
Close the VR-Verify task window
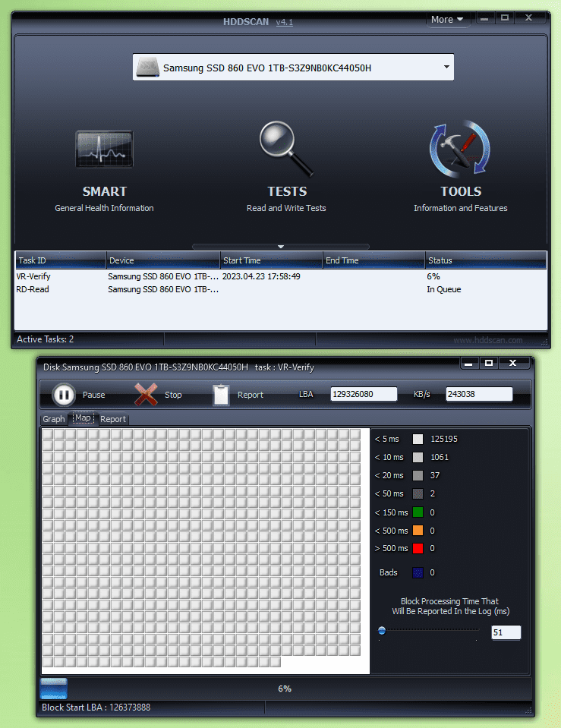[x=513, y=363]
